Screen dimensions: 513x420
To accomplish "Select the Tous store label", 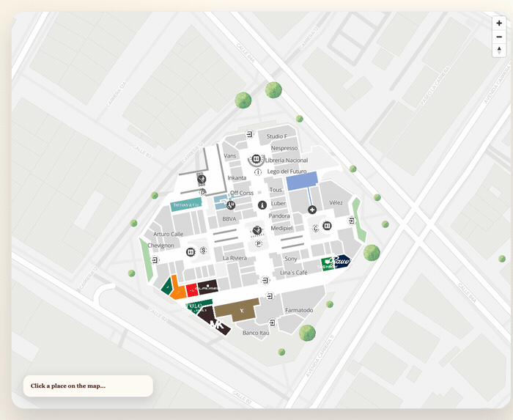I will pyautogui.click(x=276, y=190).
